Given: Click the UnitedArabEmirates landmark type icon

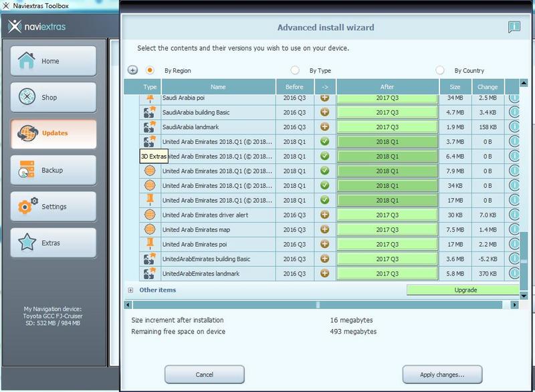Looking at the screenshot, I should (149, 274).
